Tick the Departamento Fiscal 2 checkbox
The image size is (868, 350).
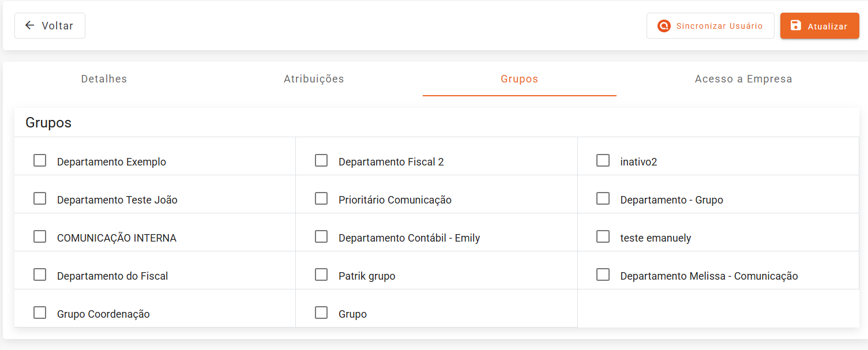click(x=321, y=160)
